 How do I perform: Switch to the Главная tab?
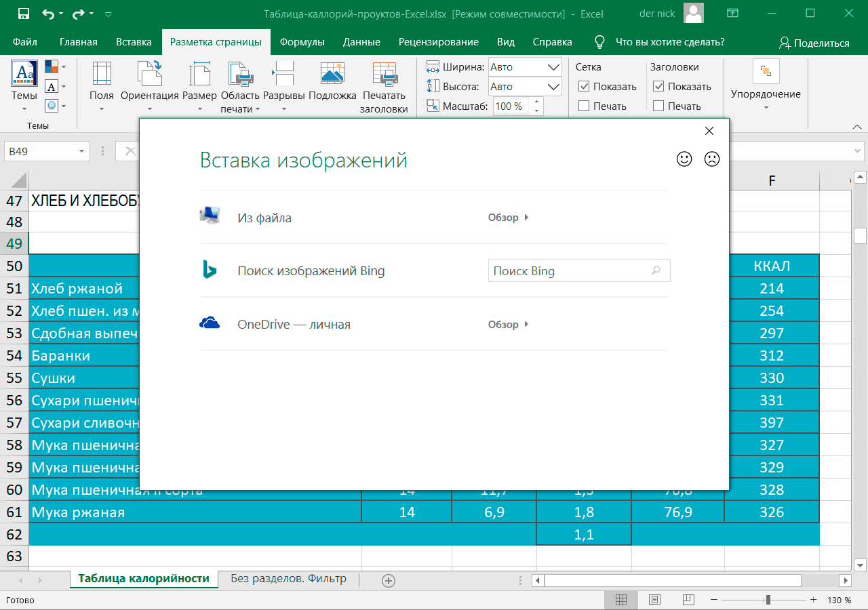point(79,42)
